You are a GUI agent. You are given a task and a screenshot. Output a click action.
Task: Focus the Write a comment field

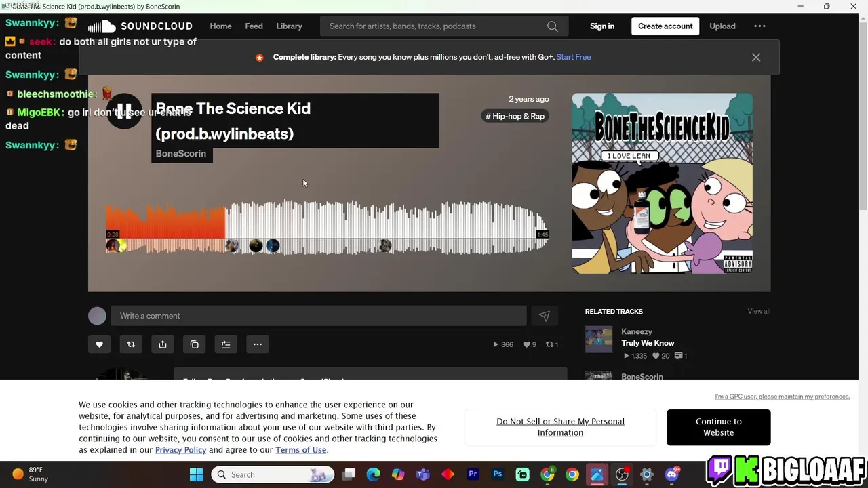tap(319, 316)
